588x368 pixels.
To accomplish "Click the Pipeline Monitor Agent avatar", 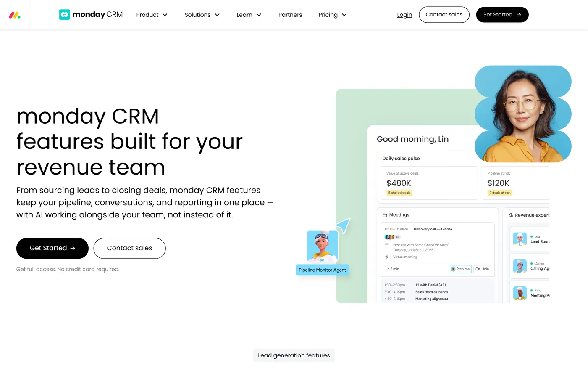I will [322, 246].
